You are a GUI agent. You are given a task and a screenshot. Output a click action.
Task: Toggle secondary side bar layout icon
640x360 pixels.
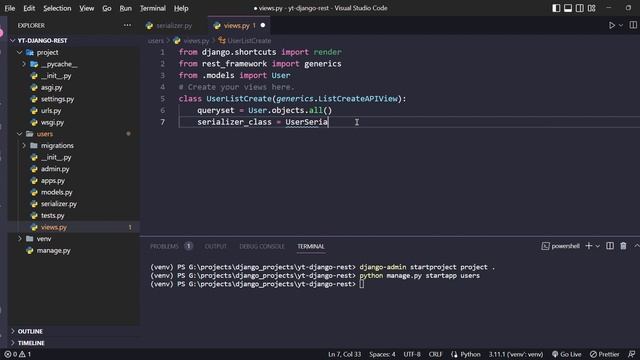[580, 8]
